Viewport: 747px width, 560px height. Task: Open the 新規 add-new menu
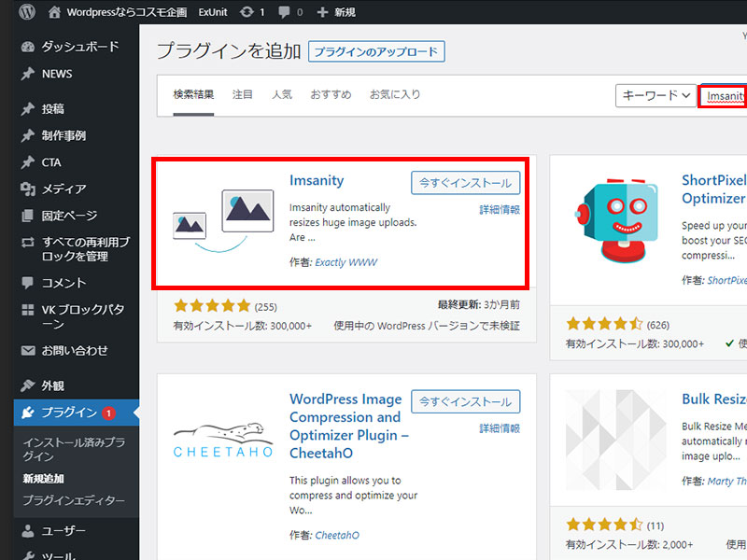(336, 12)
